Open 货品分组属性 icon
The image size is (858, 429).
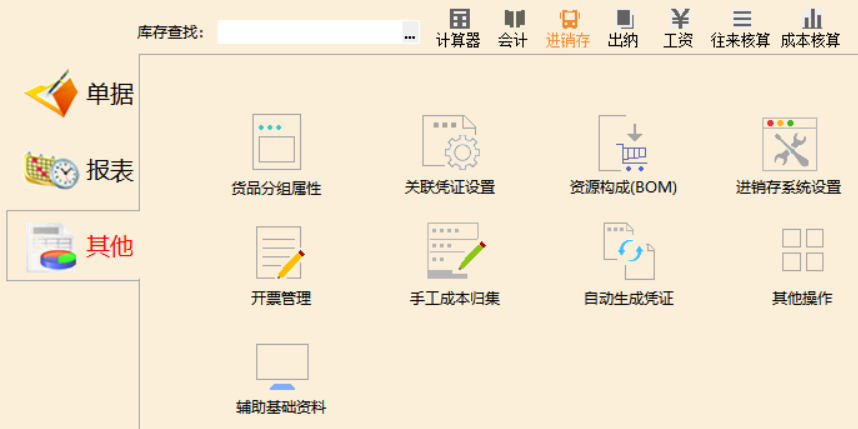[276, 142]
